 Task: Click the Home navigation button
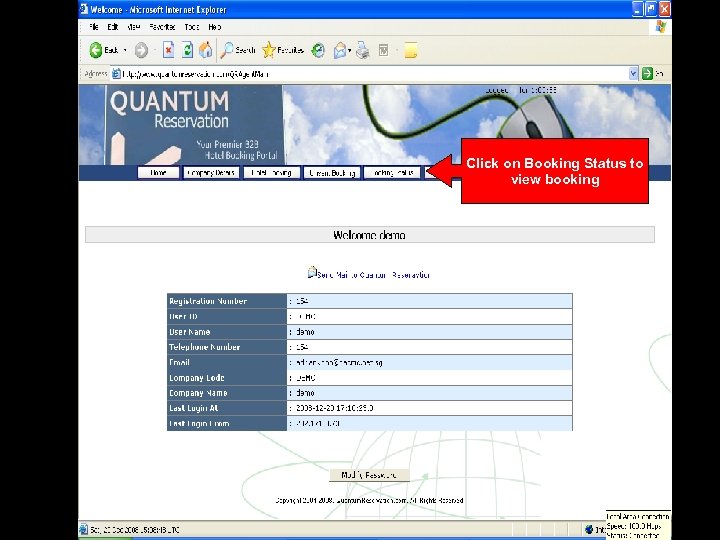click(x=158, y=173)
